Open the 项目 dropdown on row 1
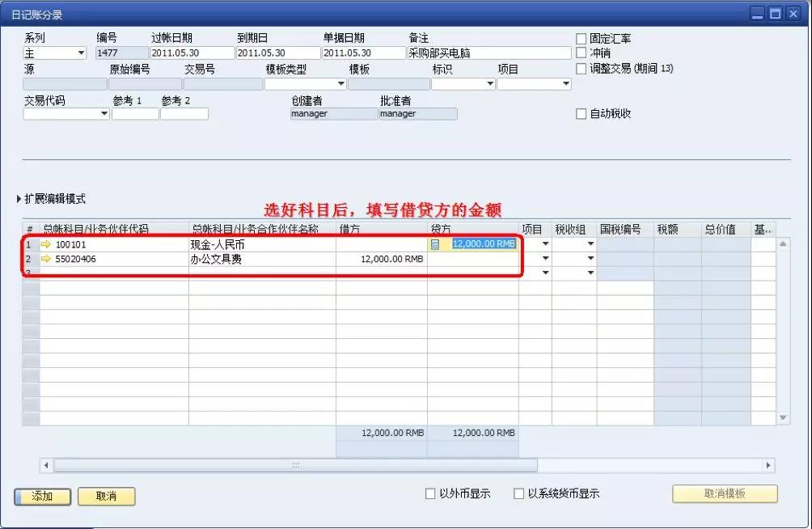This screenshot has width=812, height=529. click(x=545, y=243)
